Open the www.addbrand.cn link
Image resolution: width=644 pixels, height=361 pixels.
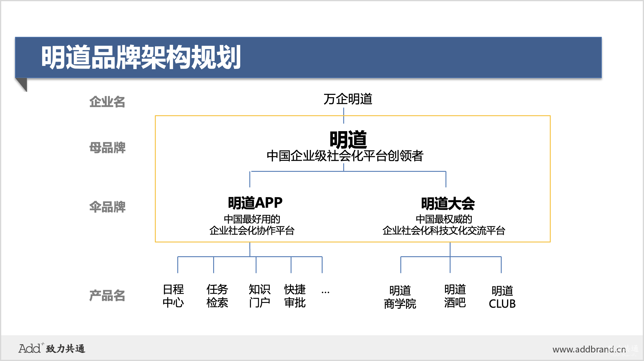coord(589,349)
